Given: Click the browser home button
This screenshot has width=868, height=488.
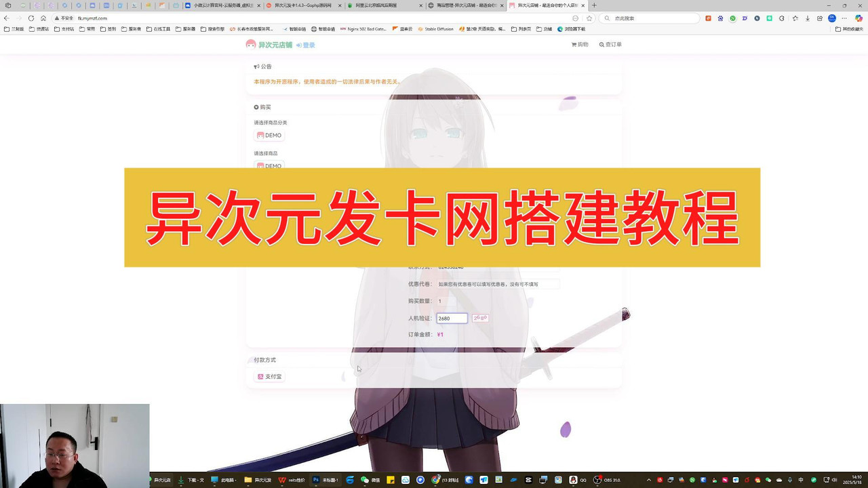Looking at the screenshot, I should point(43,18).
